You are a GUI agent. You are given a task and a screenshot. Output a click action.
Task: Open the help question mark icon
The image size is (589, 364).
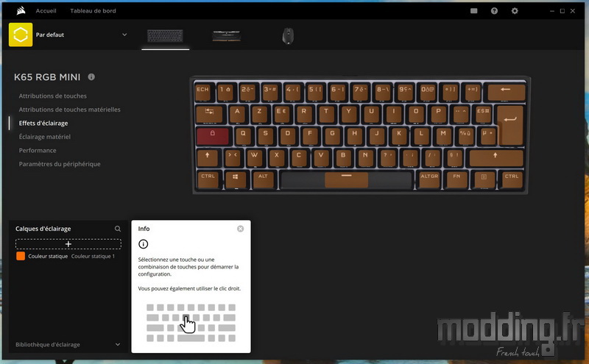(x=494, y=11)
